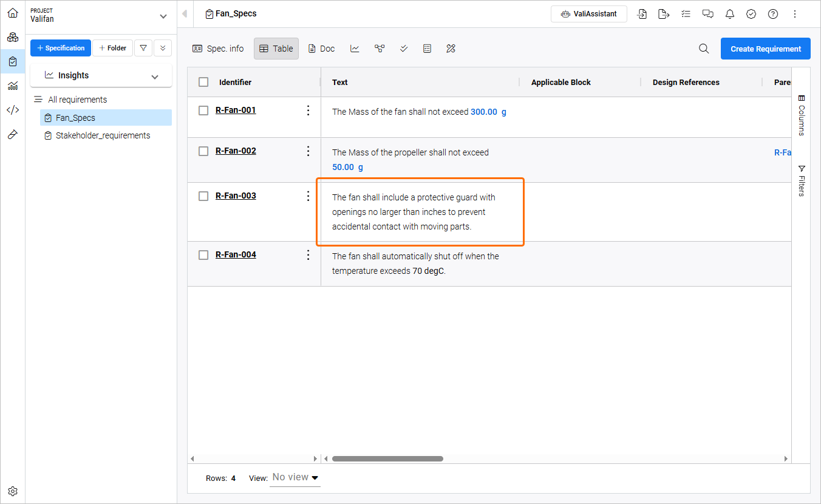Open the ruler/units sidebar icon

tap(12, 134)
